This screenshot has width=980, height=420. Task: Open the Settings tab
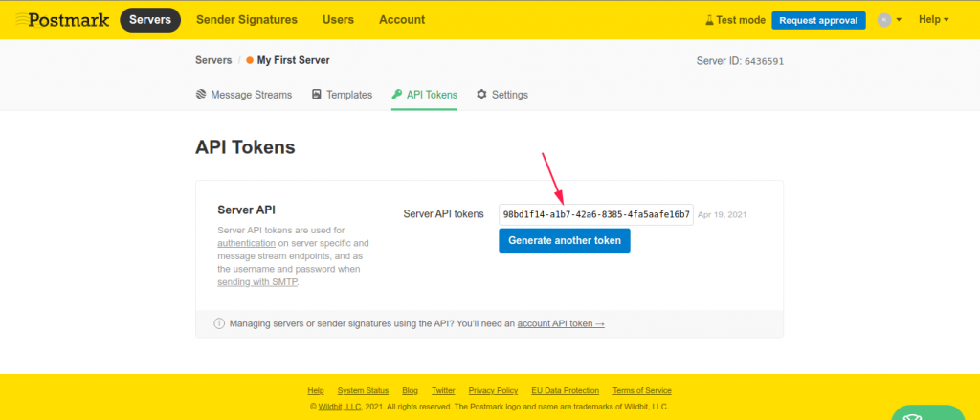tap(501, 95)
